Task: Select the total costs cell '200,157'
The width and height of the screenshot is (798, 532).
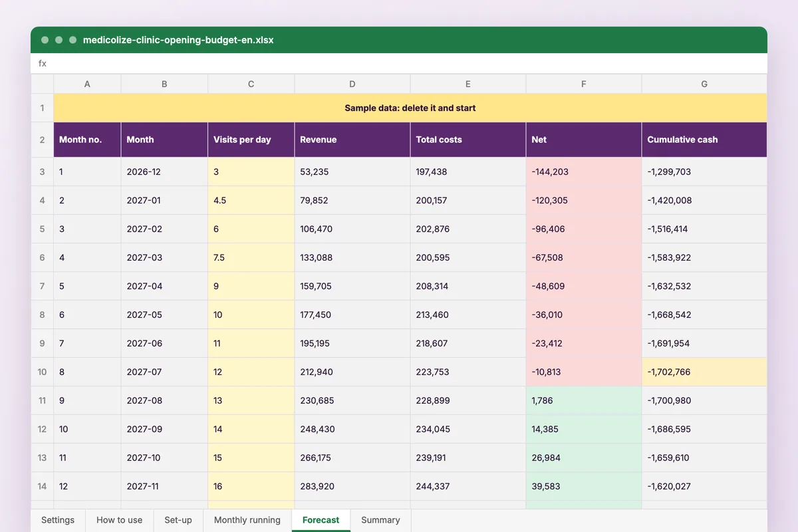Action: pyautogui.click(x=468, y=200)
